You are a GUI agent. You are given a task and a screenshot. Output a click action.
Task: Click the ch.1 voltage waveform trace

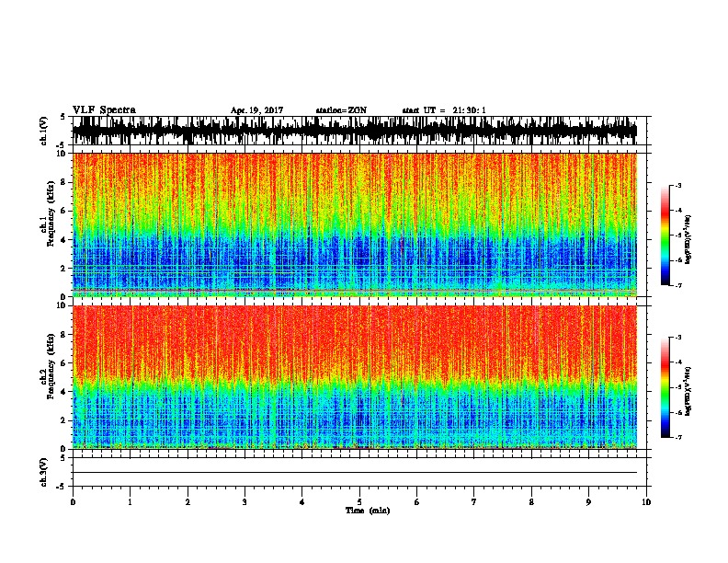click(x=355, y=131)
